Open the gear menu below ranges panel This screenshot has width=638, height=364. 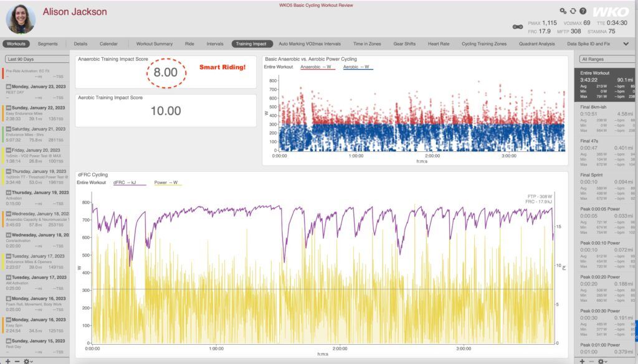pyautogui.click(x=602, y=361)
